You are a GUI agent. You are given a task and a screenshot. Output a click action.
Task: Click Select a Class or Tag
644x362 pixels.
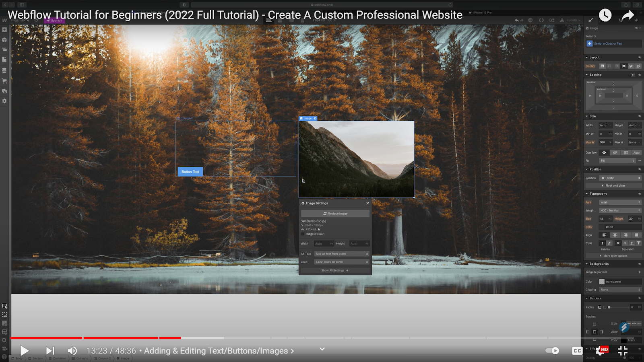pos(613,43)
